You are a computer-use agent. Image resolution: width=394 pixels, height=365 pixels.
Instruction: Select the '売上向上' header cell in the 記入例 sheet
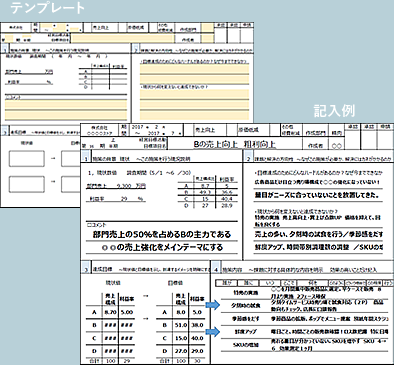pyautogui.click(x=205, y=130)
